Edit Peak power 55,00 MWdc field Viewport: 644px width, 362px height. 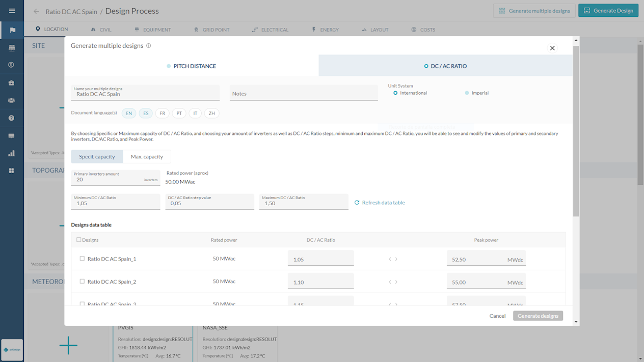click(486, 281)
